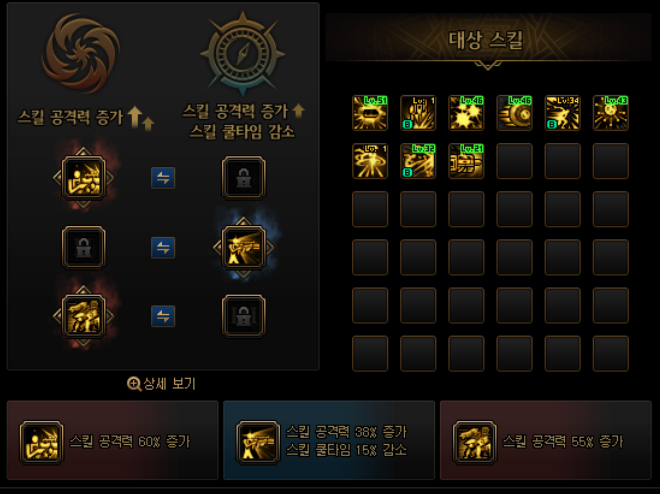660x494 pixels.
Task: Toggle the swap arrows in the bottom row
Action: point(163,316)
